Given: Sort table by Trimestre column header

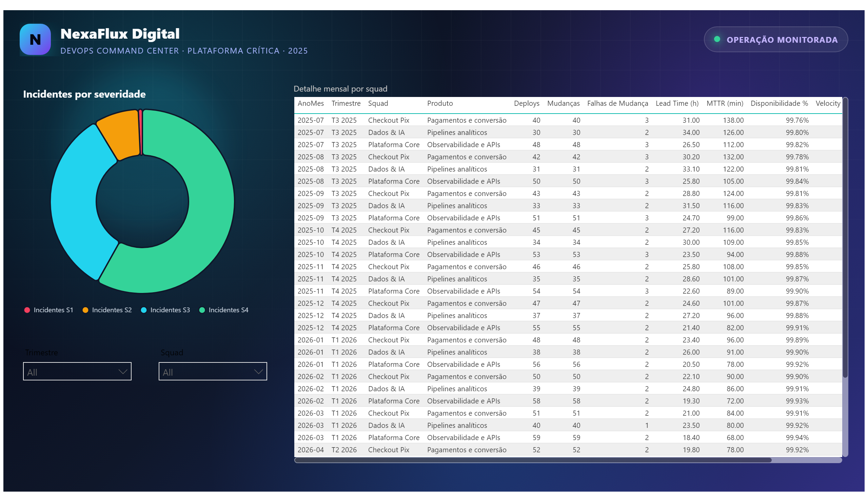Looking at the screenshot, I should coord(346,103).
